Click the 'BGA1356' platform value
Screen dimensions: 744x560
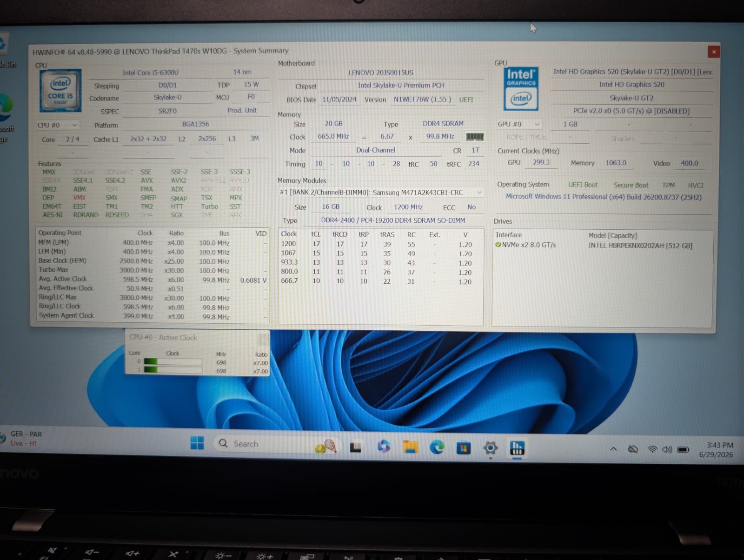(195, 124)
